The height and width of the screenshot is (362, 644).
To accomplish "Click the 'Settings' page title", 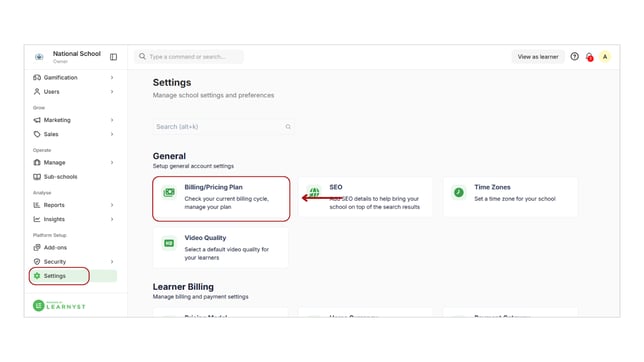I will point(172,83).
